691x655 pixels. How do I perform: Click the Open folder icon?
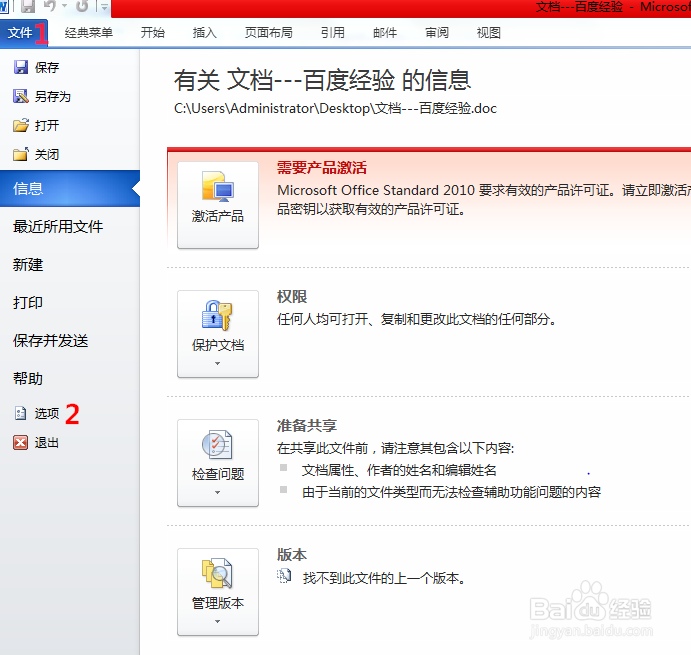click(21, 126)
